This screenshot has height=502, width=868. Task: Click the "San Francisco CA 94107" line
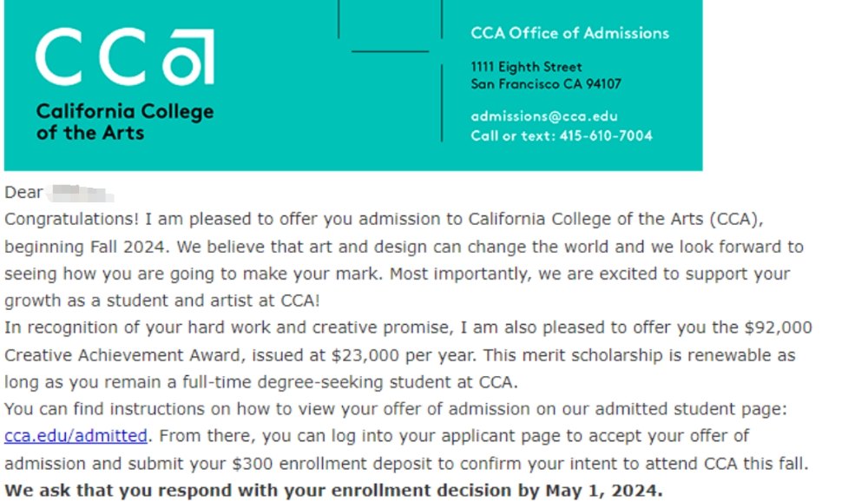tap(546, 84)
